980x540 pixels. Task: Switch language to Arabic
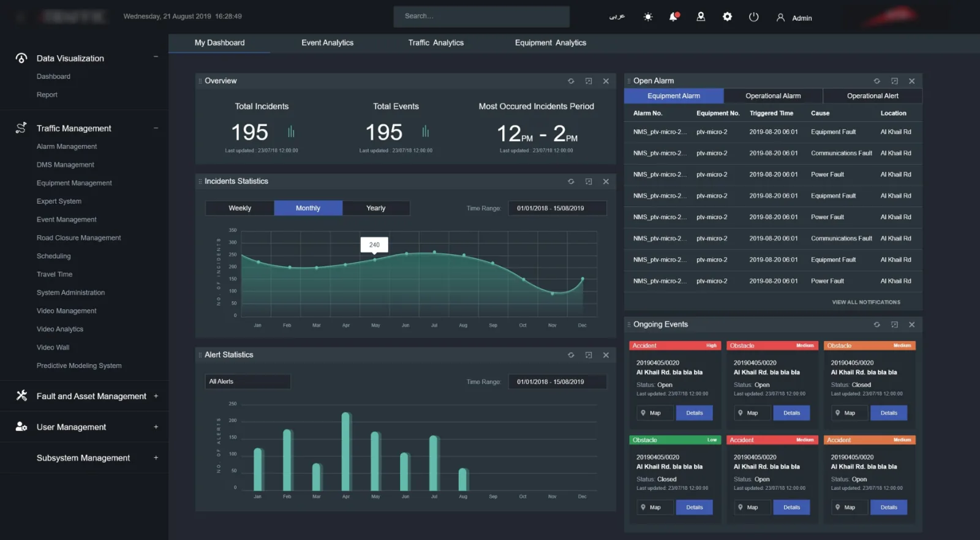point(617,17)
